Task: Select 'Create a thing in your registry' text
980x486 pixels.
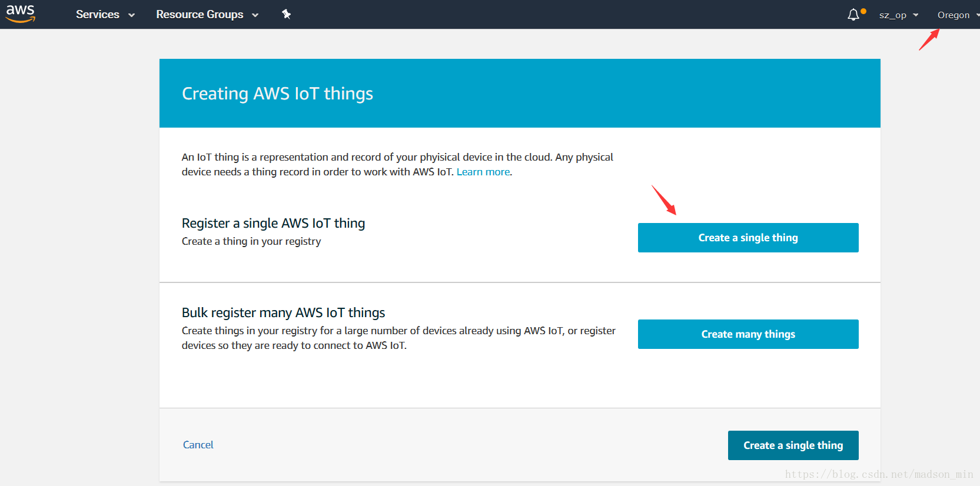Action: (251, 241)
